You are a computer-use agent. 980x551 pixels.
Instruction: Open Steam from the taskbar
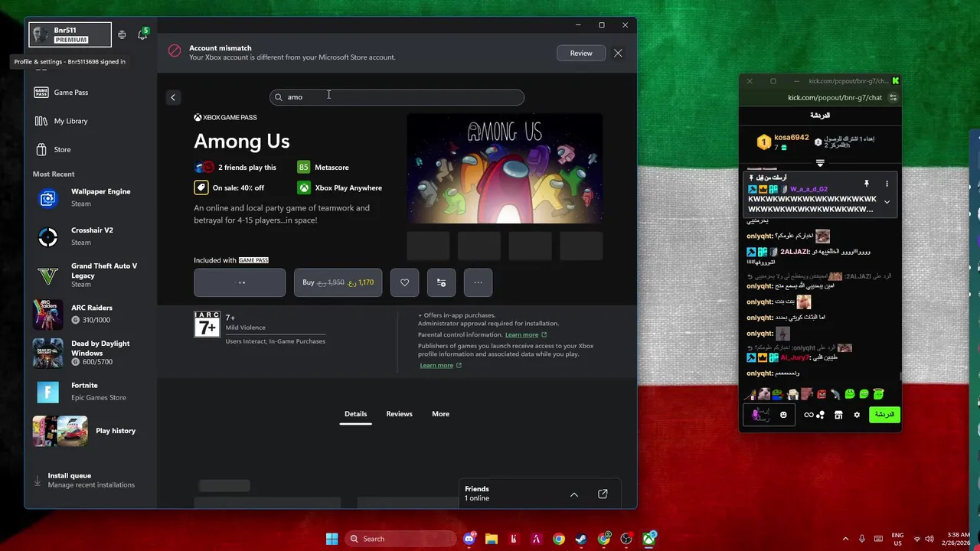click(x=582, y=539)
